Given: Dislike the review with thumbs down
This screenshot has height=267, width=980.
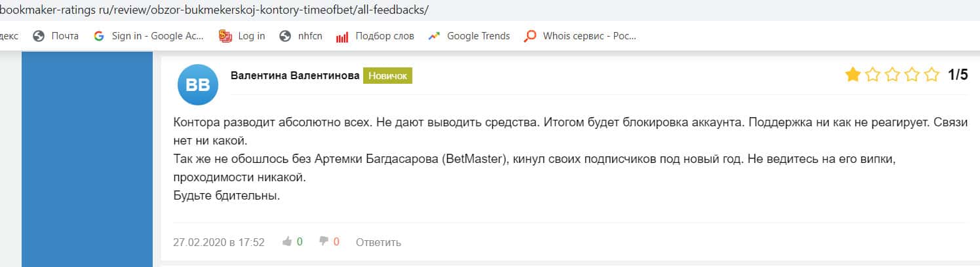Looking at the screenshot, I should pyautogui.click(x=323, y=242).
